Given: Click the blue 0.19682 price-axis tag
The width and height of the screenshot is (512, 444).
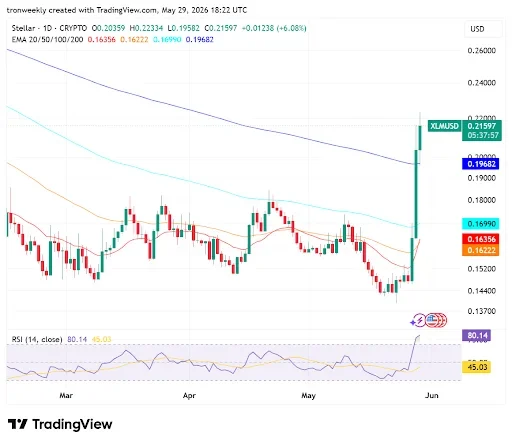Looking at the screenshot, I should pyautogui.click(x=480, y=164).
